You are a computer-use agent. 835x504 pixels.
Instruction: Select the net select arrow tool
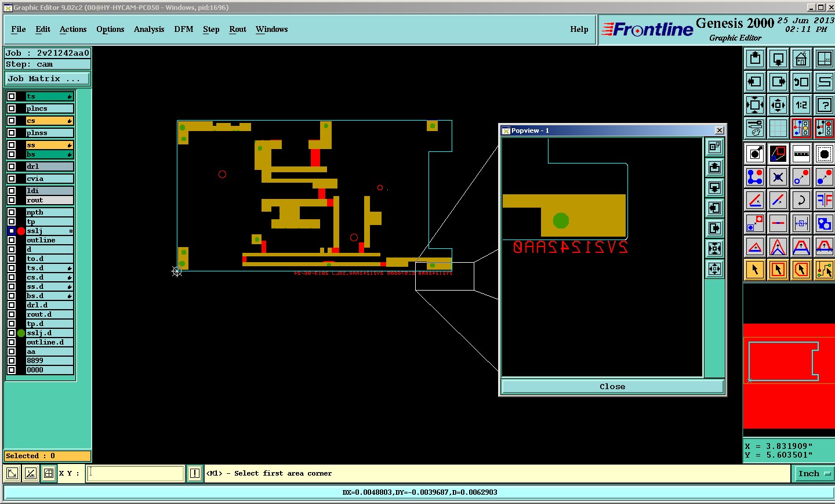pos(825,270)
